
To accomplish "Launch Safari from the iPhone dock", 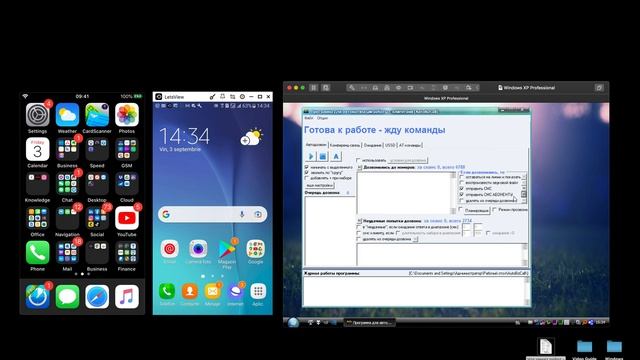I will click(x=97, y=296).
